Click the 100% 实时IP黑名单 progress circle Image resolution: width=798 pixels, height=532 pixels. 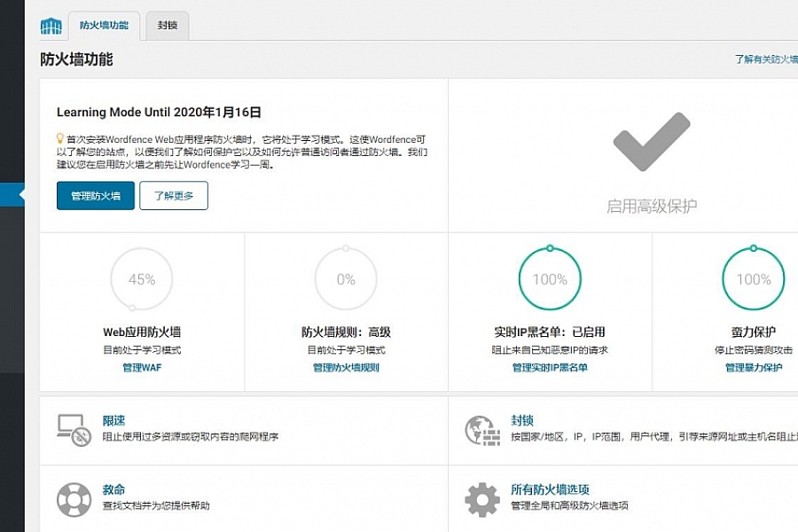[x=550, y=279]
